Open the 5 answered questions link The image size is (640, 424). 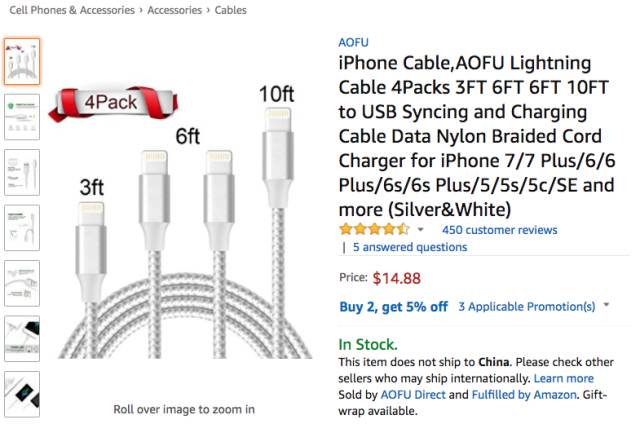409,247
